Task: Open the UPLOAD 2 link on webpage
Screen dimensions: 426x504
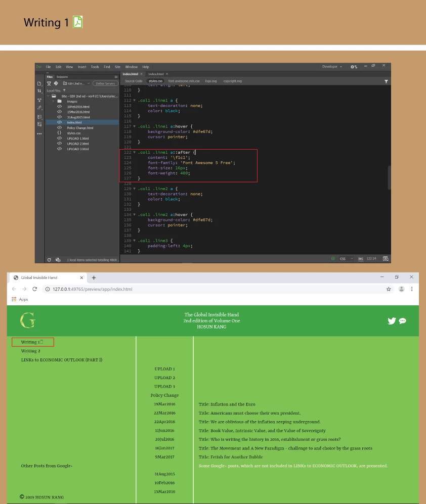Action: coord(164,378)
